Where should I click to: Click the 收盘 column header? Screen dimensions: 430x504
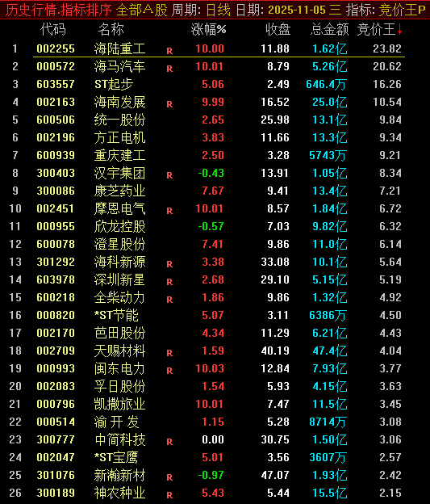278,30
